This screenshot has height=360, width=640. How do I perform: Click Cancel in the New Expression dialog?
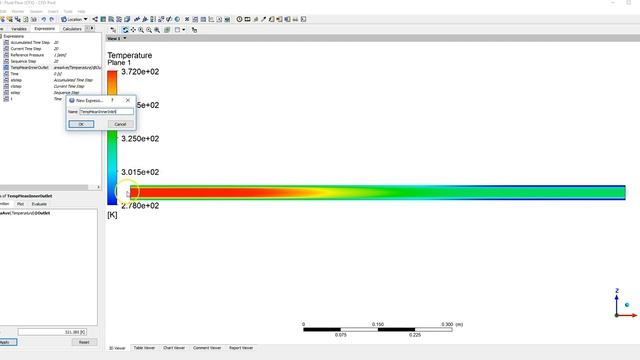tap(120, 124)
